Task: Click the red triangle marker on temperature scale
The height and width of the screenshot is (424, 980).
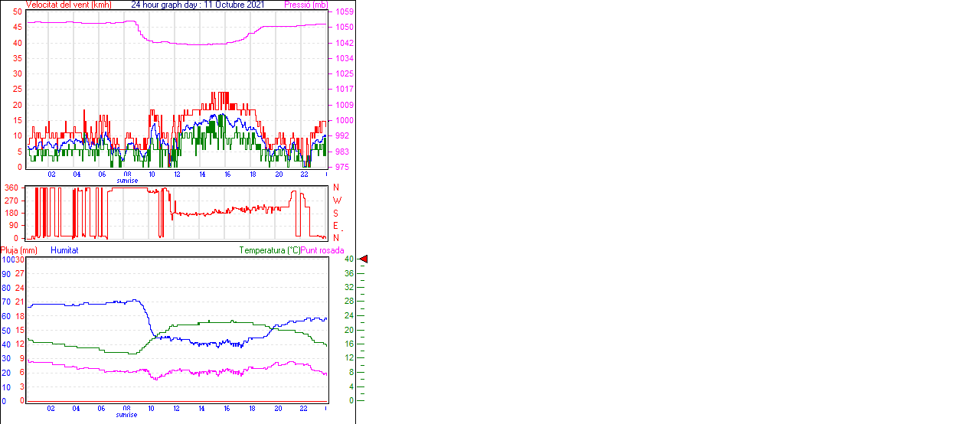Action: tap(364, 259)
